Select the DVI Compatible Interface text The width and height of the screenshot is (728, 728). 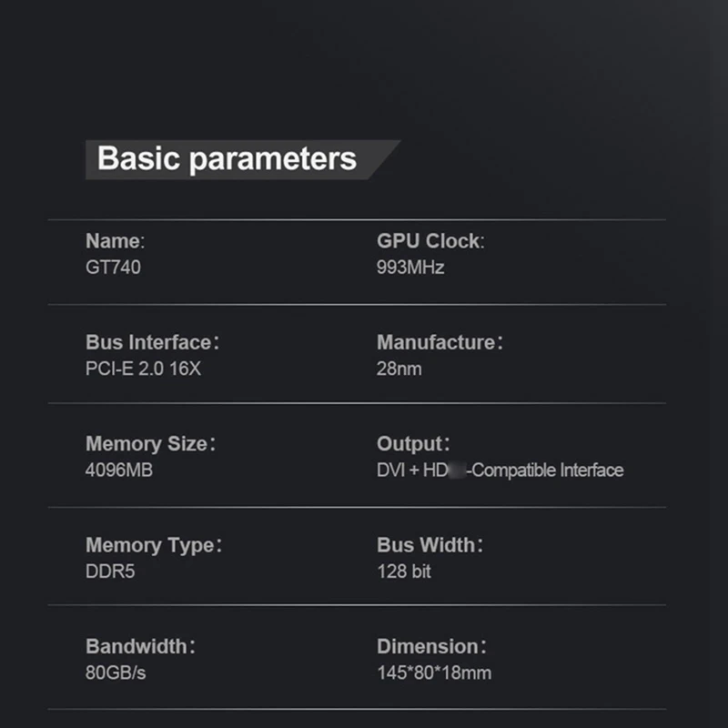[x=500, y=470]
